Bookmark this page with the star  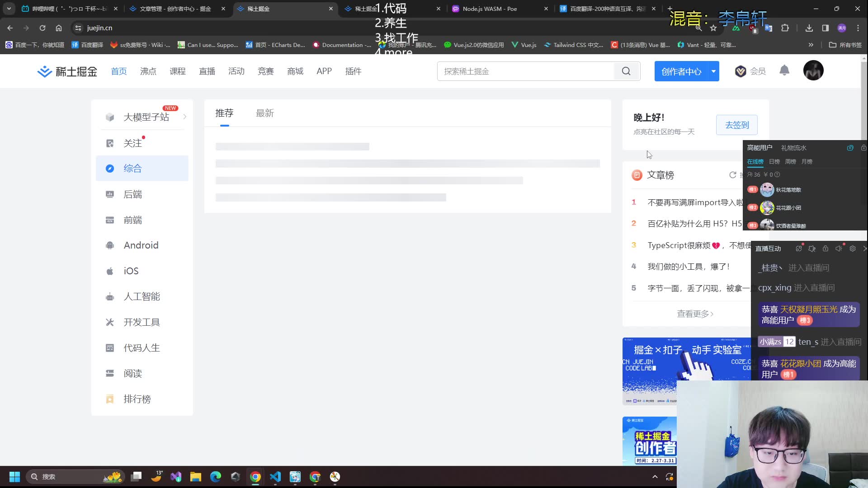[713, 28]
